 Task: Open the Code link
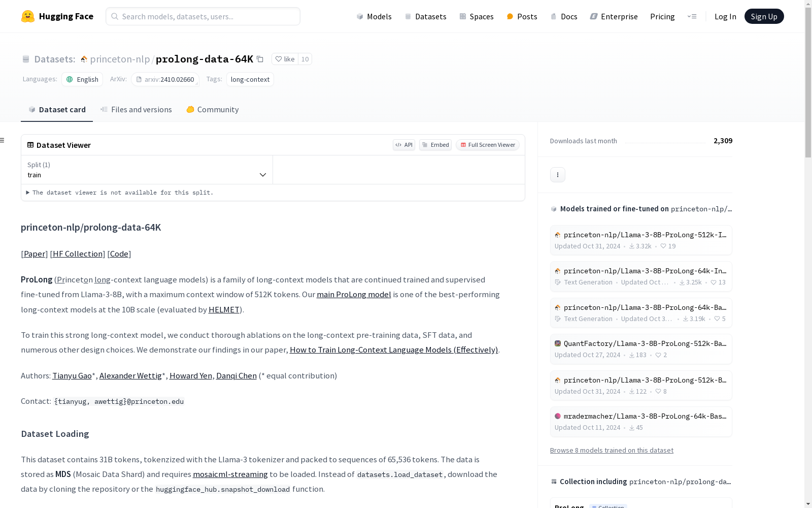coord(119,253)
